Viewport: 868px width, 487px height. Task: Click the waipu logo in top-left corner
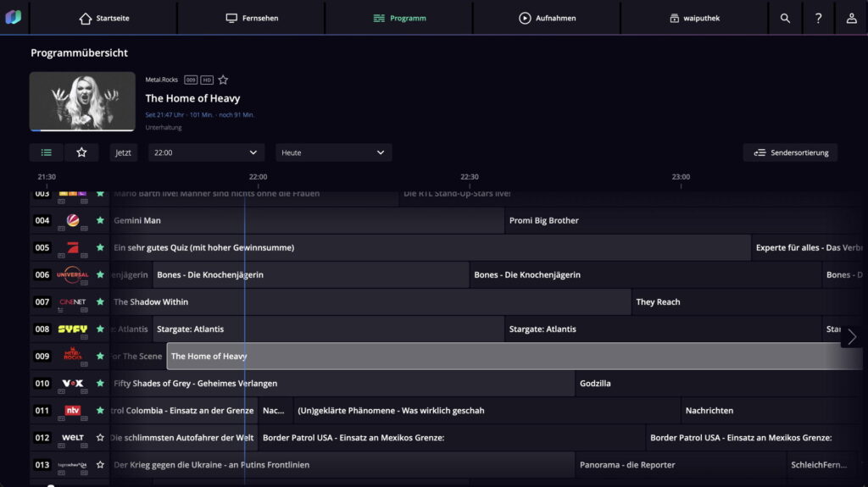tap(14, 17)
